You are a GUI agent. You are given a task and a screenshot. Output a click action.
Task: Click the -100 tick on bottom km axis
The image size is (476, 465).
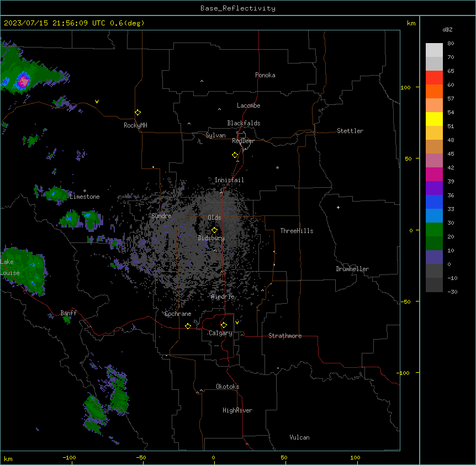tap(69, 457)
